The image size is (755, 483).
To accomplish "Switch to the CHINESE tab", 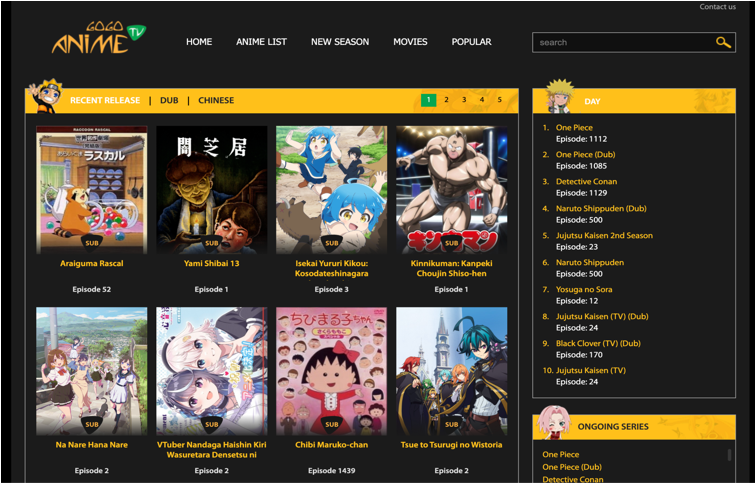I will click(216, 100).
